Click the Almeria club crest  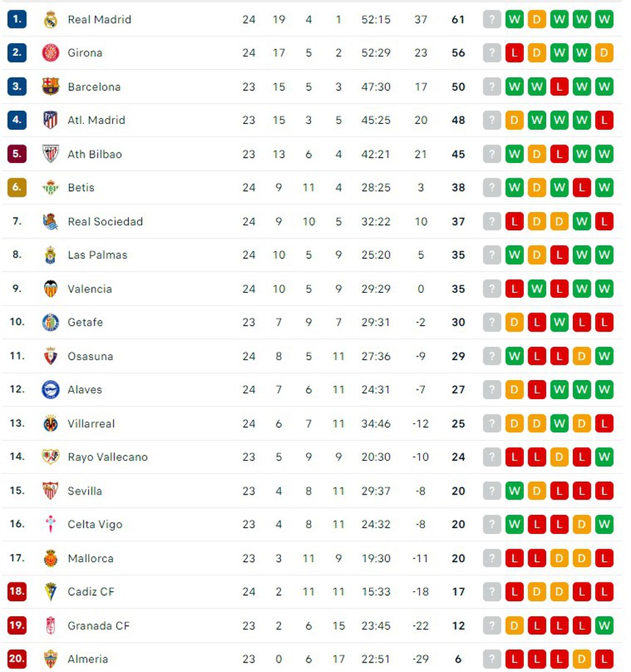(49, 659)
